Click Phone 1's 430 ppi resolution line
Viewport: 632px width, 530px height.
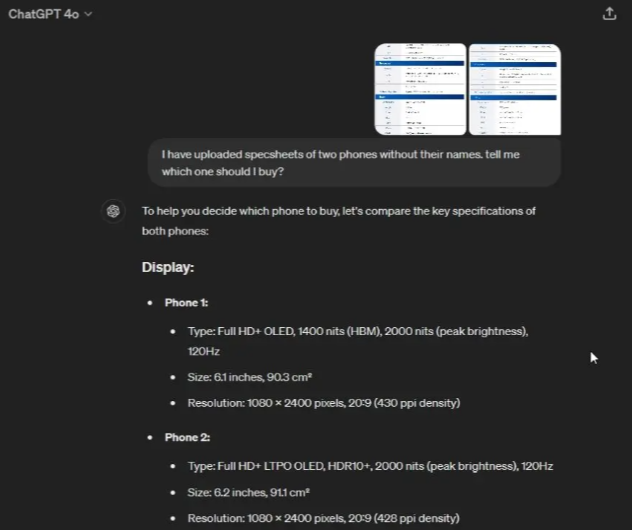(x=323, y=403)
